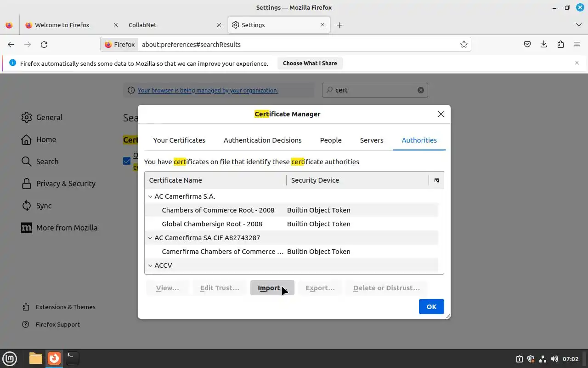
Task: Close the Settings tab
Action: pyautogui.click(x=322, y=25)
